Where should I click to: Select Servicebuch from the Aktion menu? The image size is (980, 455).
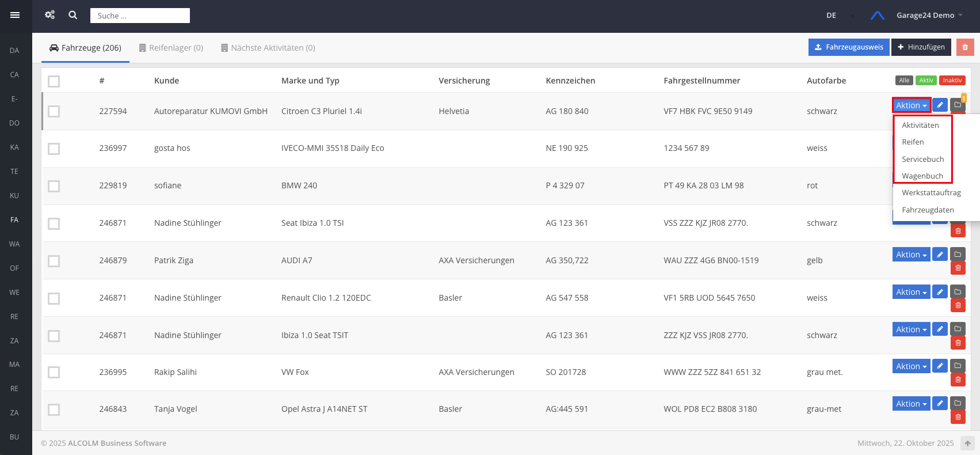point(922,159)
